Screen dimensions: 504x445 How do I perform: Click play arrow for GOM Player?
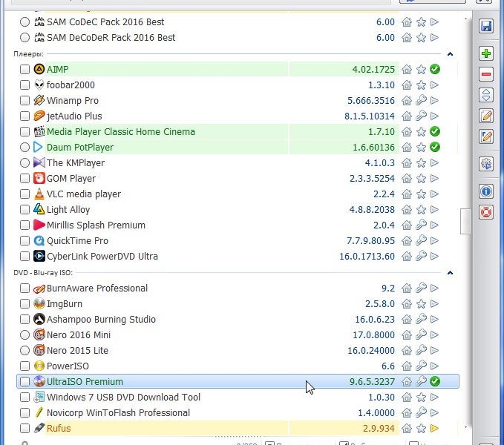(x=434, y=178)
